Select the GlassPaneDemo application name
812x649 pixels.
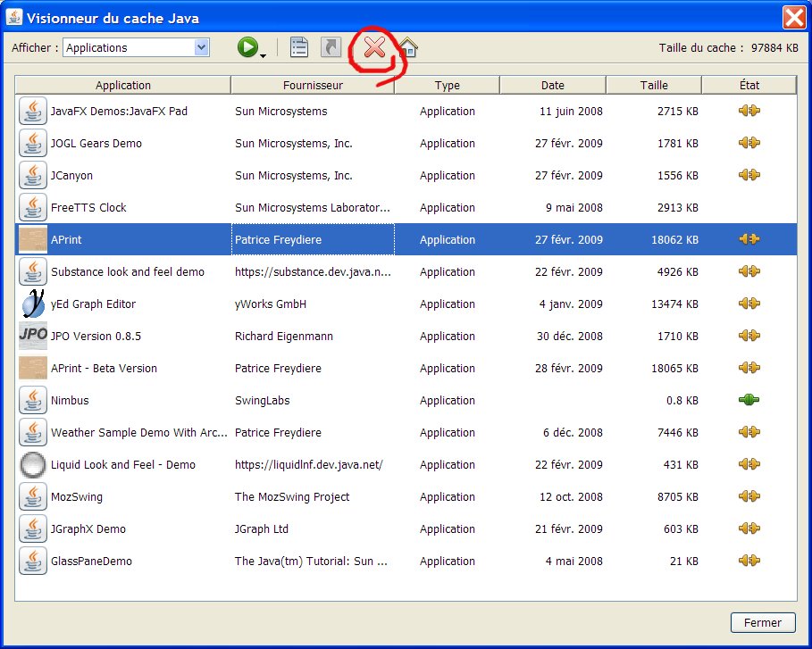(91, 561)
